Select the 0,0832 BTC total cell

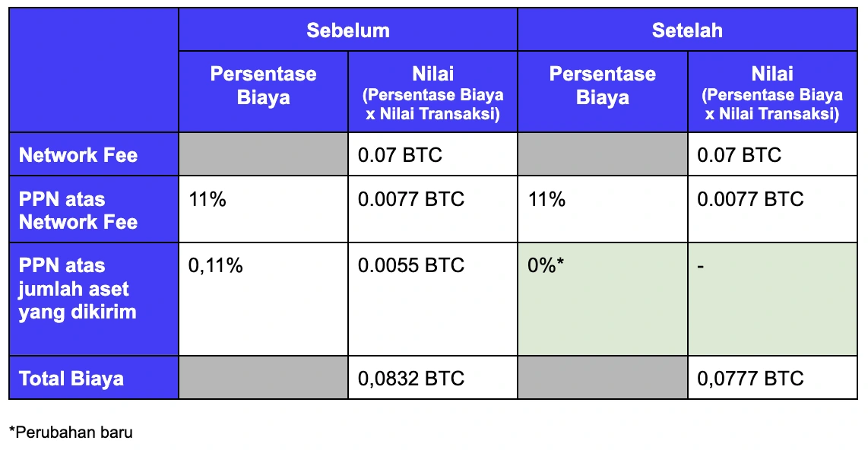point(432,378)
